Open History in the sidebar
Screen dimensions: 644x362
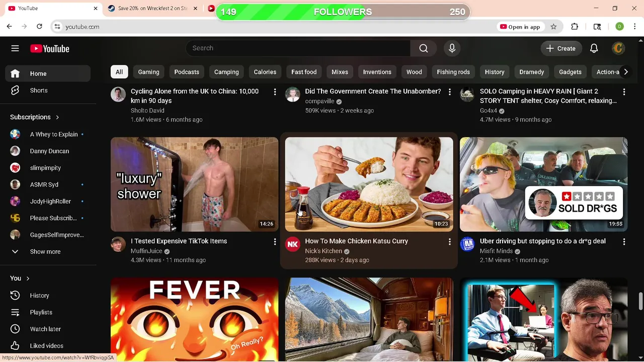tap(48, 296)
